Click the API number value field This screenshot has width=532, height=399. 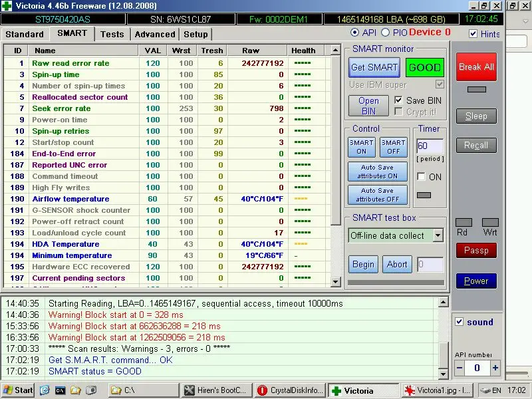(x=477, y=368)
